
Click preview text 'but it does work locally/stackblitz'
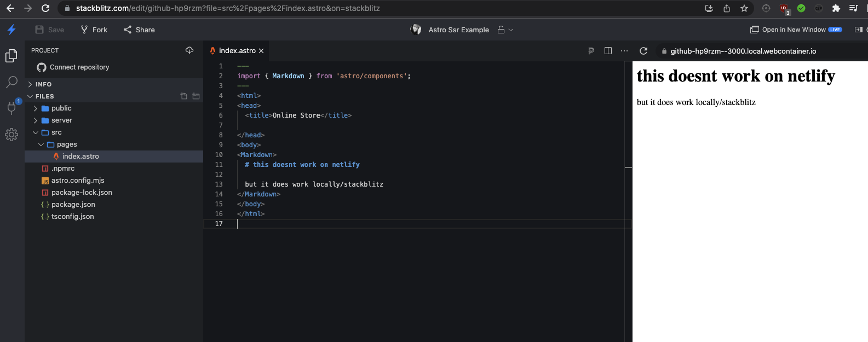point(696,102)
